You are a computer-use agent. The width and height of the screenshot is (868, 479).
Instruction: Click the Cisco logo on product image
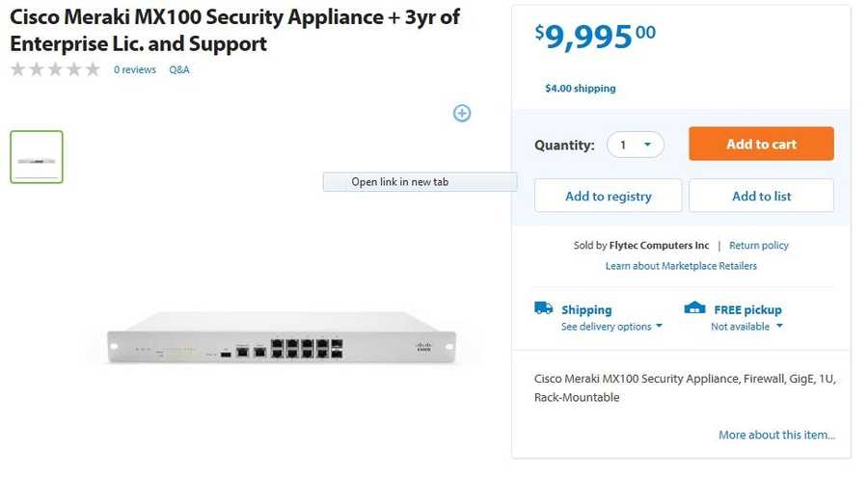[423, 346]
